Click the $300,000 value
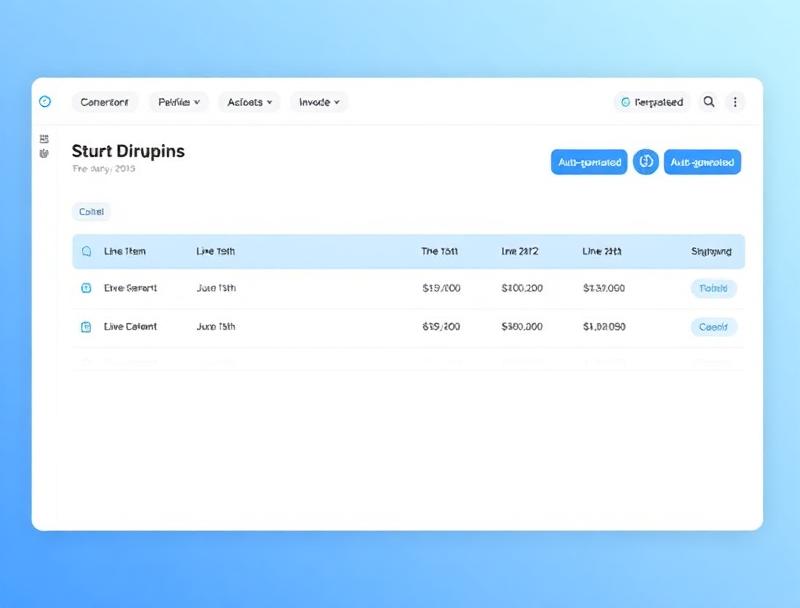The width and height of the screenshot is (800, 608). point(522,326)
